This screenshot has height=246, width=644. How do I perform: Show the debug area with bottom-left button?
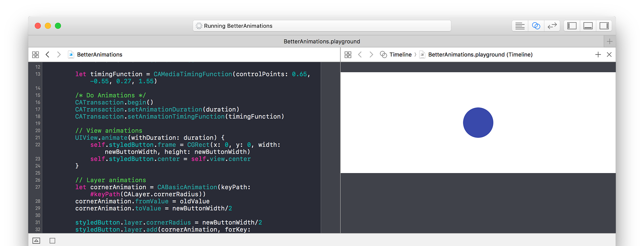pos(36,241)
